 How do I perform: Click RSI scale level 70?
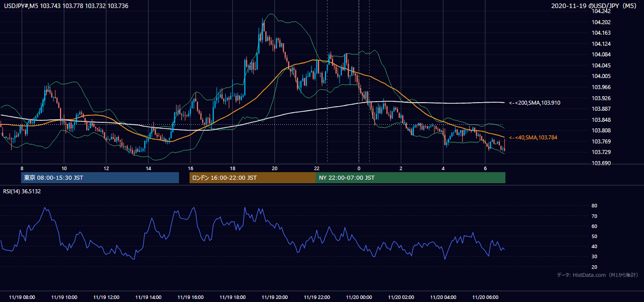[595, 216]
